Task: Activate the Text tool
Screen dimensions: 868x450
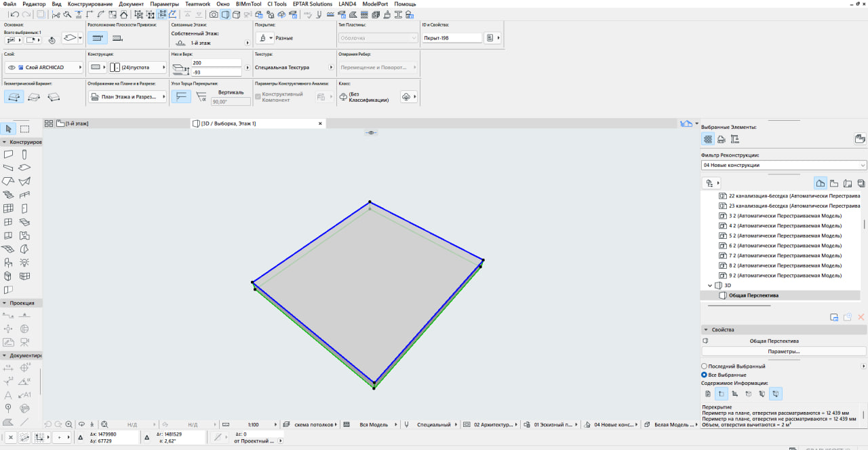Action: click(x=9, y=394)
